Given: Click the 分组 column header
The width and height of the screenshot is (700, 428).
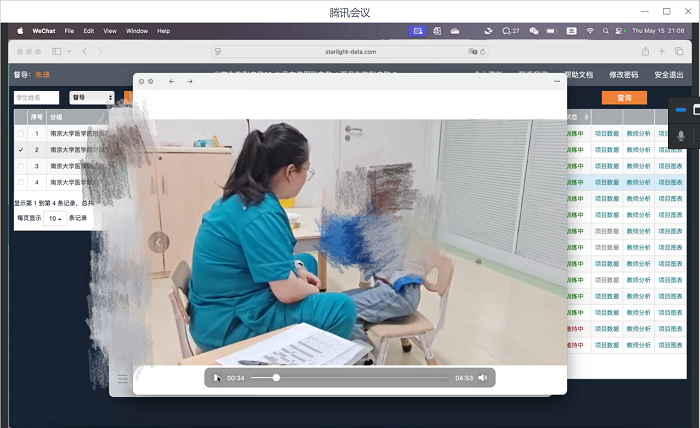Looking at the screenshot, I should point(56,117).
